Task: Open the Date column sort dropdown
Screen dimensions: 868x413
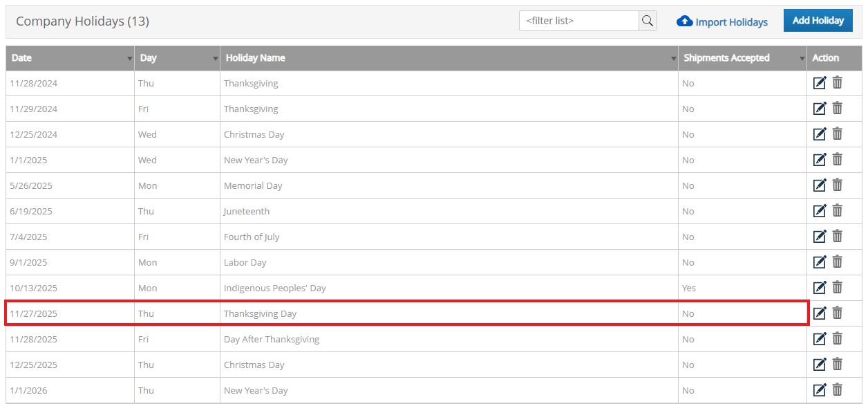Action: [130, 59]
